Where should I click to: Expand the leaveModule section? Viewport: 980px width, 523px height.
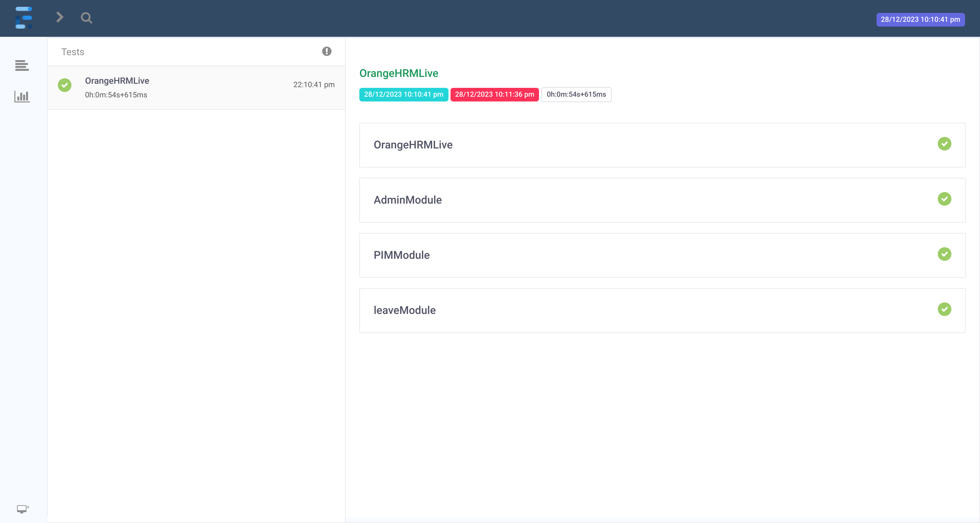point(404,310)
